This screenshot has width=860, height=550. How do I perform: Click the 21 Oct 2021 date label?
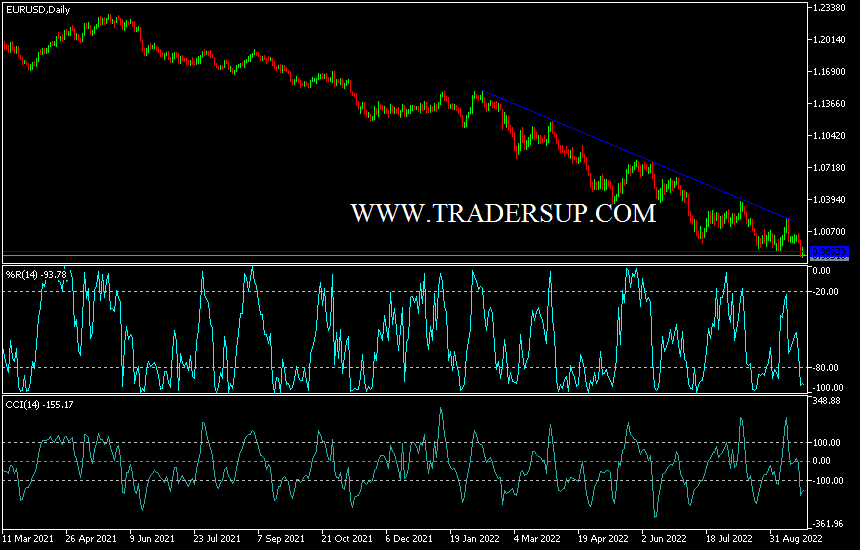point(347,538)
